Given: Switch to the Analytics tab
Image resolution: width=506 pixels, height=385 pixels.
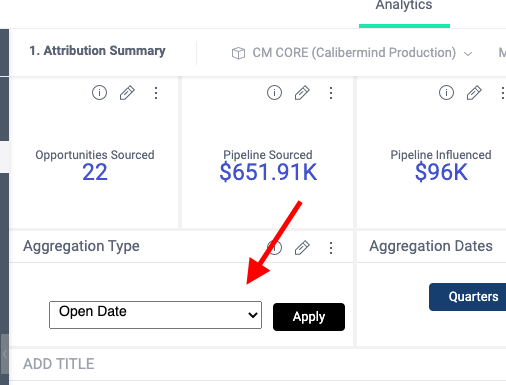Looking at the screenshot, I should (x=404, y=5).
